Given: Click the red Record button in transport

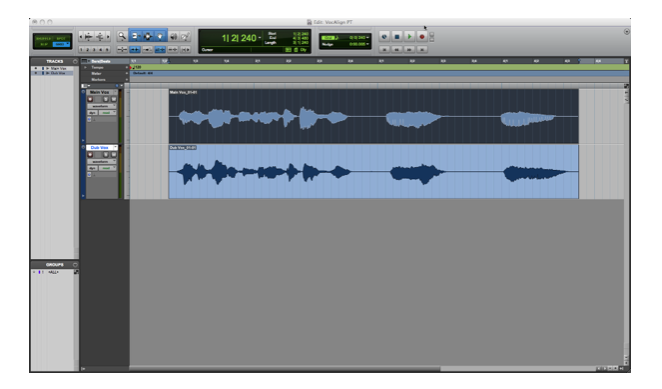Looking at the screenshot, I should click(x=421, y=36).
